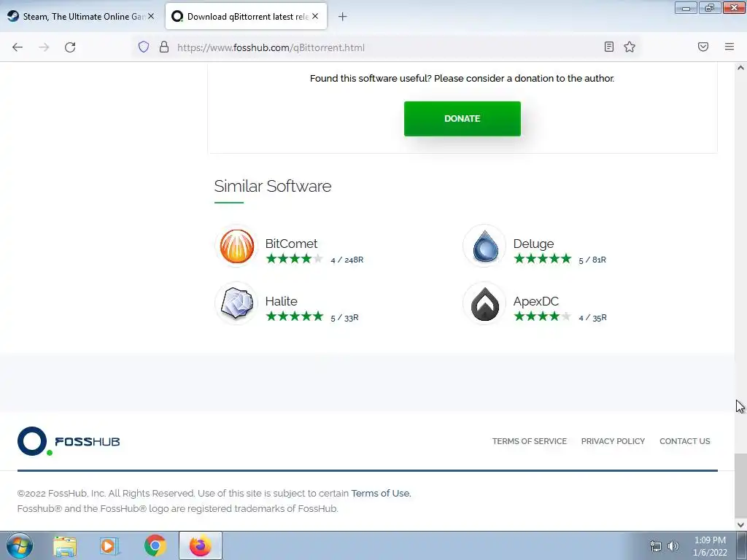This screenshot has width=747, height=560.
Task: Open the tracking protection shield
Action: (144, 47)
